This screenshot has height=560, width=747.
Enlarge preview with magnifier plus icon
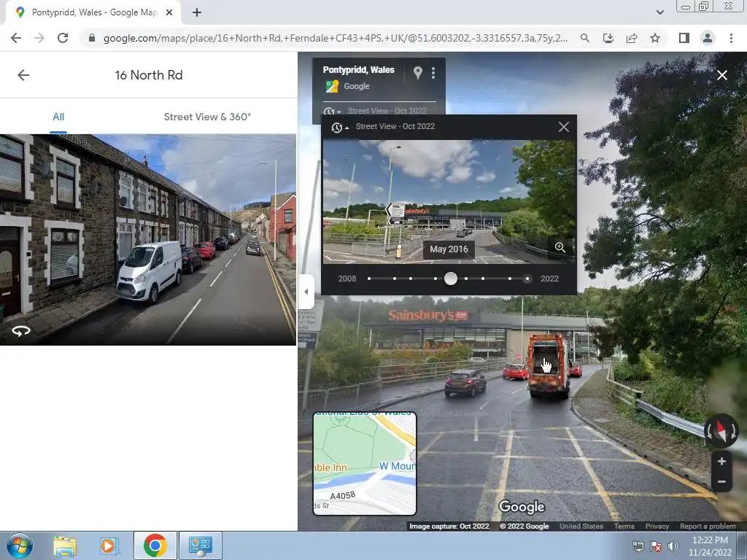tap(560, 247)
